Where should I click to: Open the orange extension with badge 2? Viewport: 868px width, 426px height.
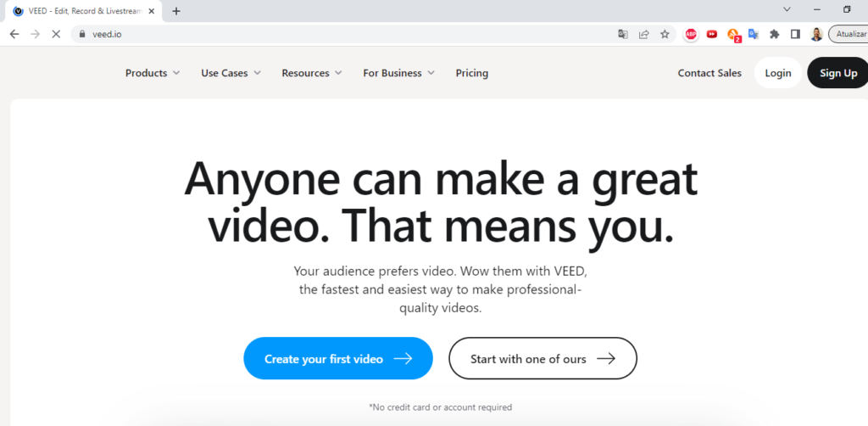(733, 35)
